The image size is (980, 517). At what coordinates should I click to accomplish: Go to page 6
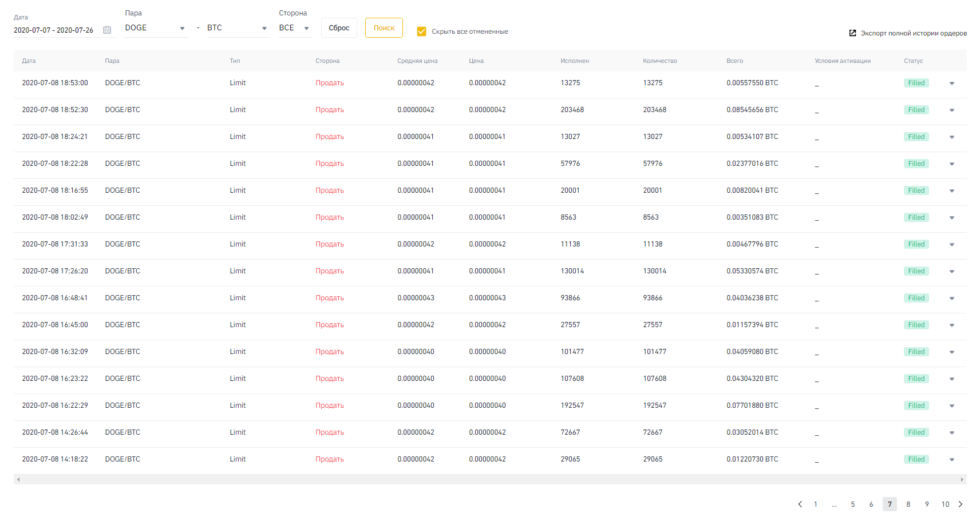871,504
